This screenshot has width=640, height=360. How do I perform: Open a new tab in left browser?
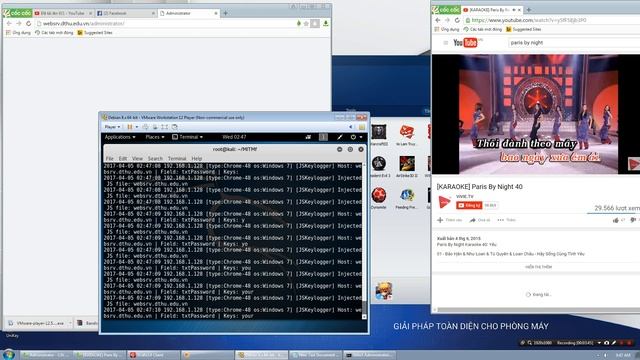[x=225, y=13]
